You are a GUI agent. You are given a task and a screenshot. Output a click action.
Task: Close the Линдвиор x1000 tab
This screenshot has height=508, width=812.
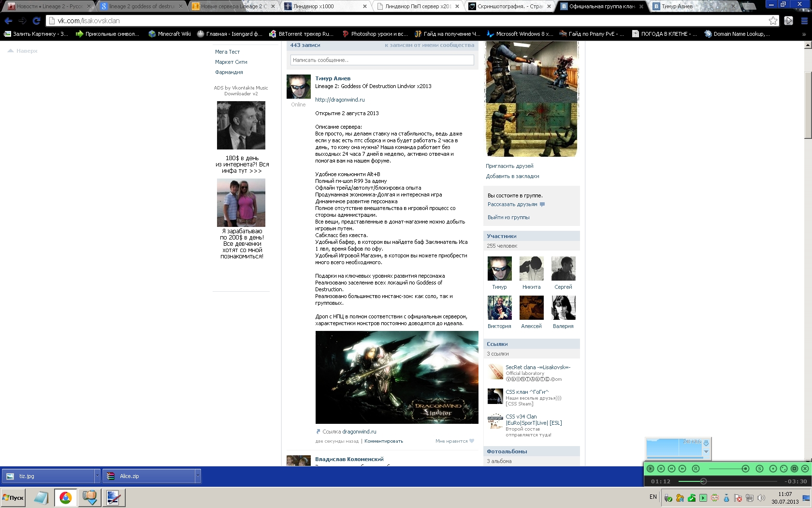pyautogui.click(x=364, y=6)
